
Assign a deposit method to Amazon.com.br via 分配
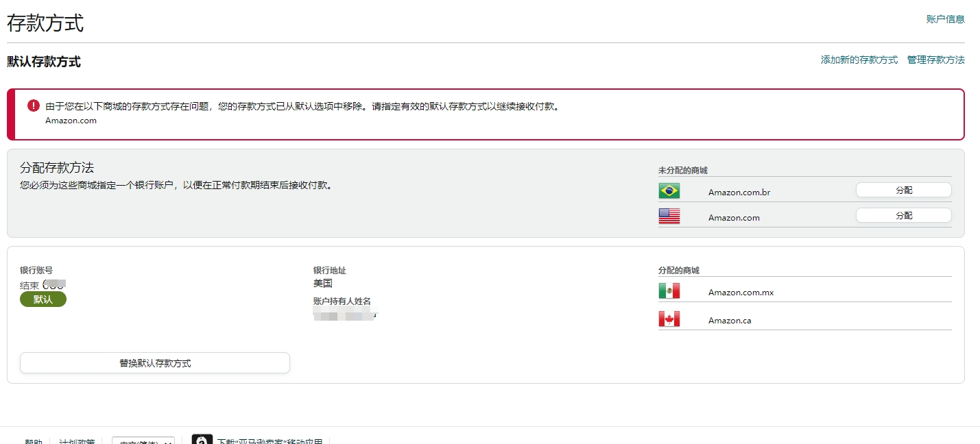(904, 190)
